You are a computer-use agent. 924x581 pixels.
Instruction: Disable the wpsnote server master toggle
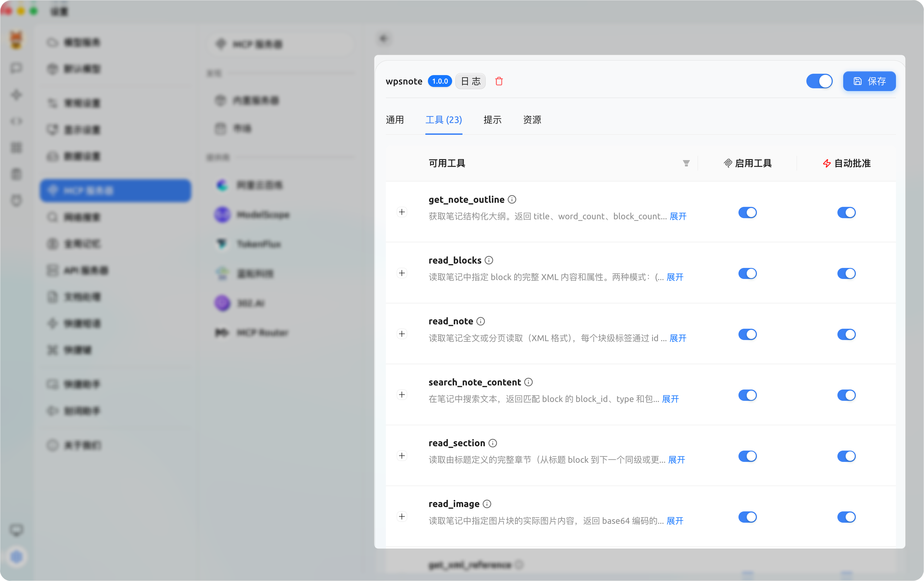[819, 81]
